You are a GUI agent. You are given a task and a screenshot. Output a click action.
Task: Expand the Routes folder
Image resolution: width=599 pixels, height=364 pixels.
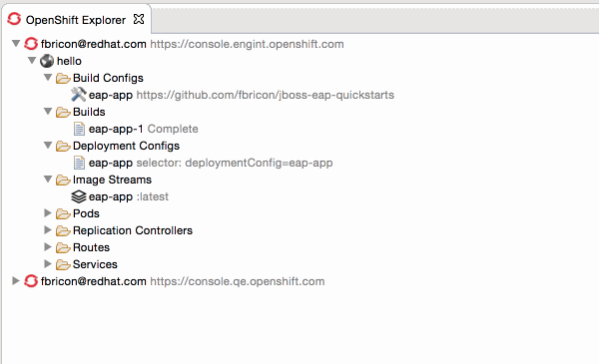click(x=48, y=247)
